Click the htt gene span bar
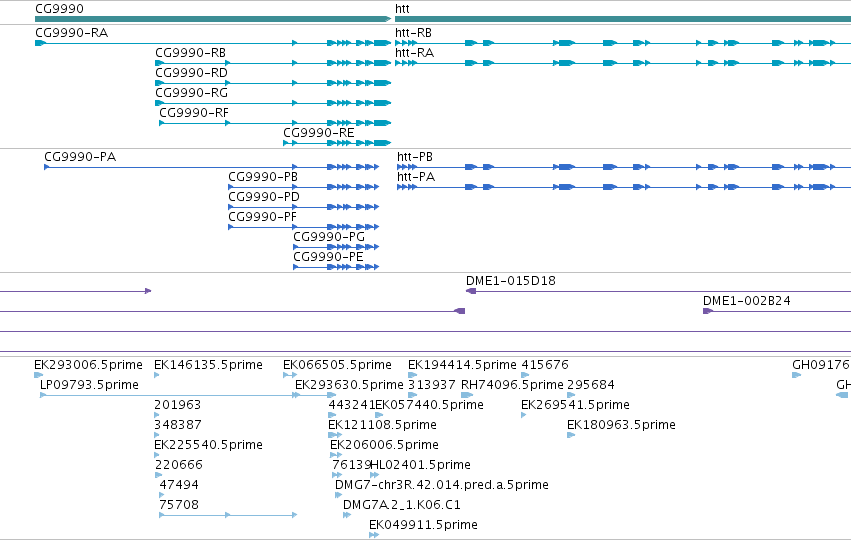 coord(623,19)
